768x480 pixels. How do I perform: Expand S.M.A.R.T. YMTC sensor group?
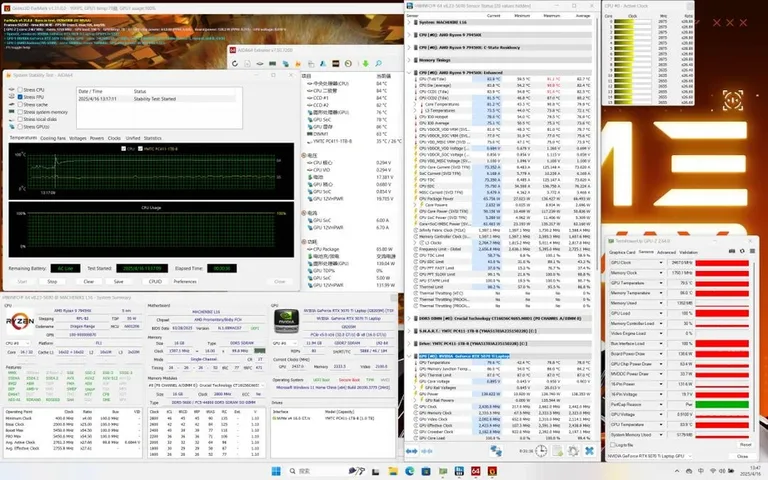point(409,331)
